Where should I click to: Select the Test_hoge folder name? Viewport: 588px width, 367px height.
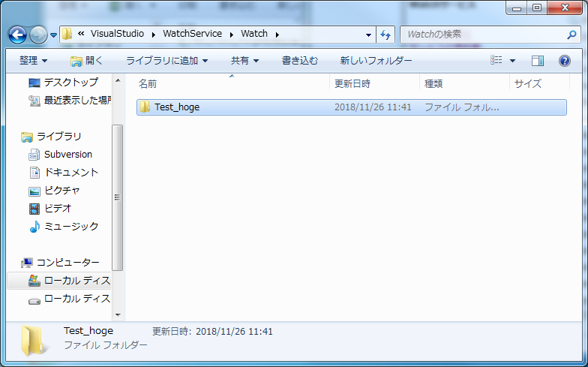177,107
